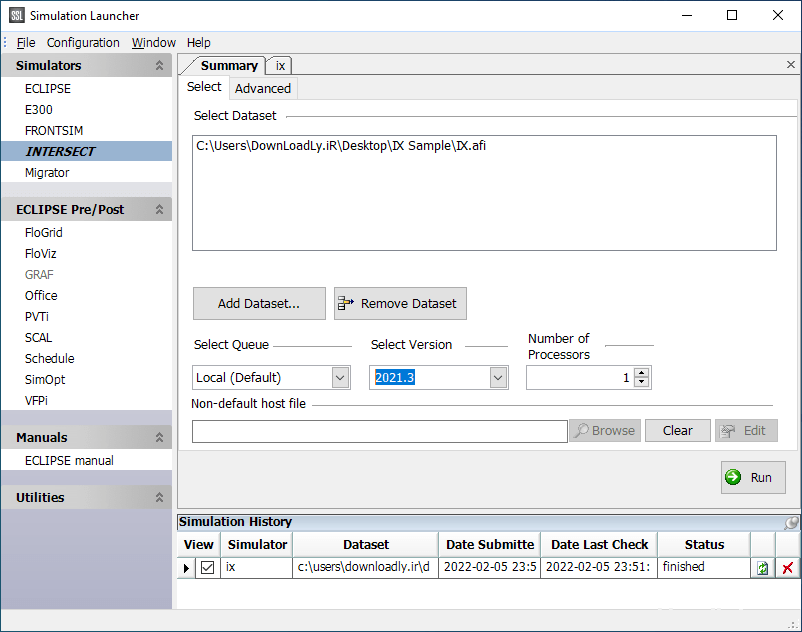The height and width of the screenshot is (632, 802).
Task: Open the Advanced tab
Action: [x=263, y=88]
